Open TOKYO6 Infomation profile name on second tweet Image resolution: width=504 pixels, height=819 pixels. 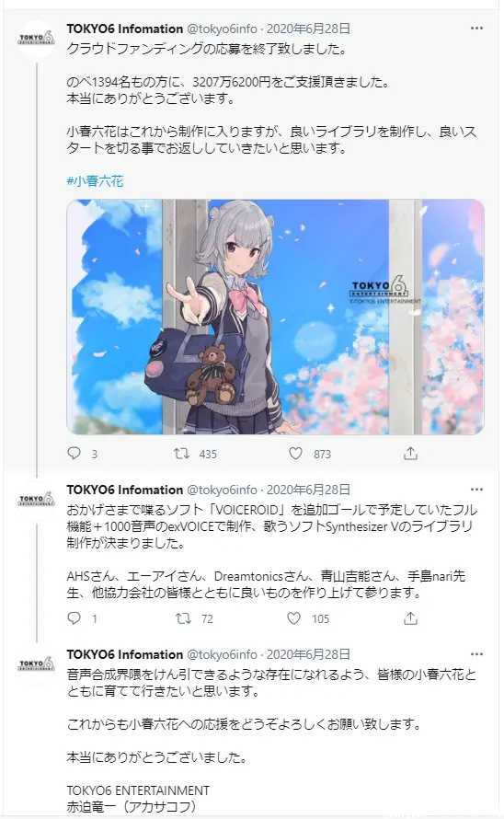point(125,490)
